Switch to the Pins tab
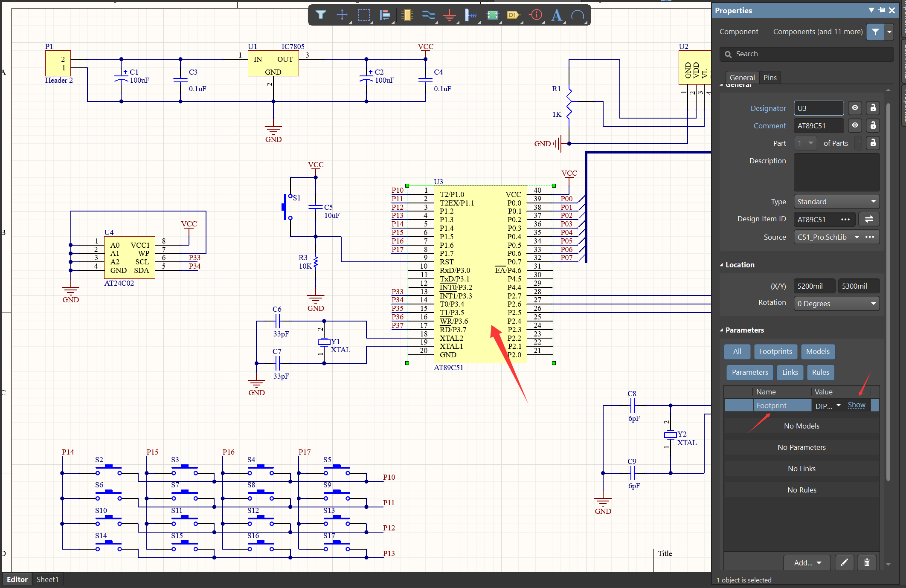Screen dimensions: 906x588 click(x=770, y=77)
